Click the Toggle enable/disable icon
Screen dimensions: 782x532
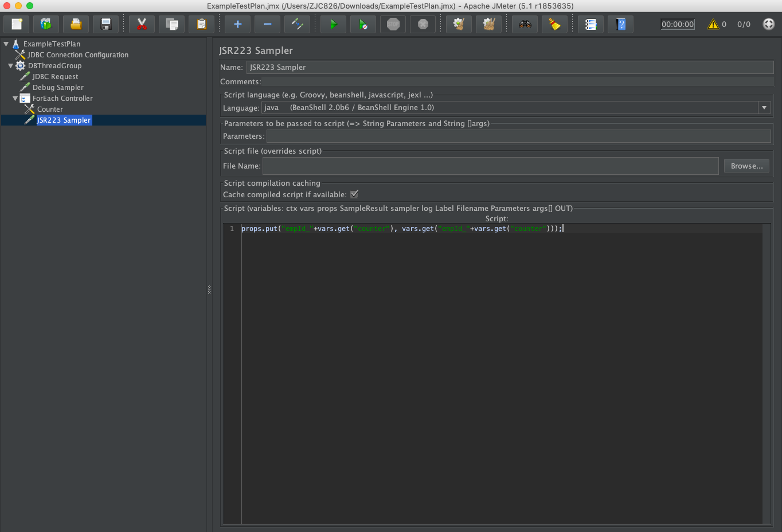pos(298,24)
